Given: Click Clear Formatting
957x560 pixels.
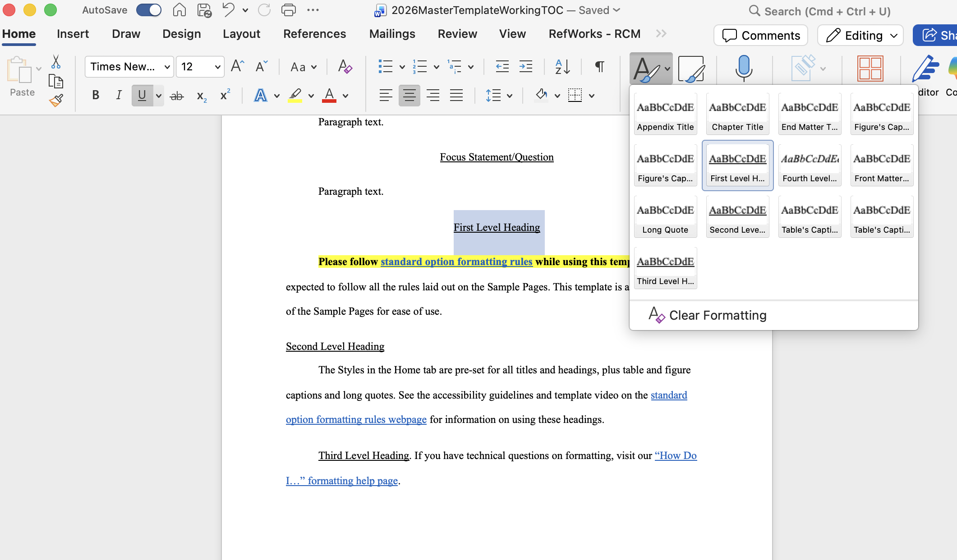Looking at the screenshot, I should click(x=717, y=315).
